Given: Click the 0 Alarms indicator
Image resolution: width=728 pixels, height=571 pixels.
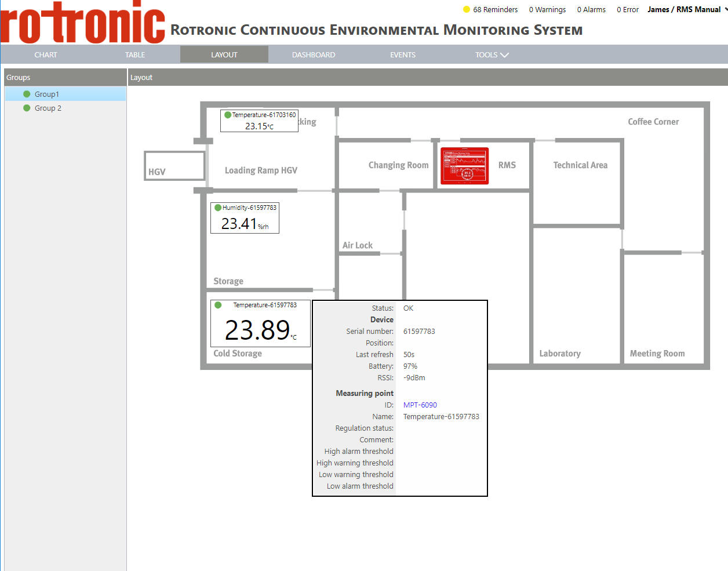Looking at the screenshot, I should (x=591, y=9).
